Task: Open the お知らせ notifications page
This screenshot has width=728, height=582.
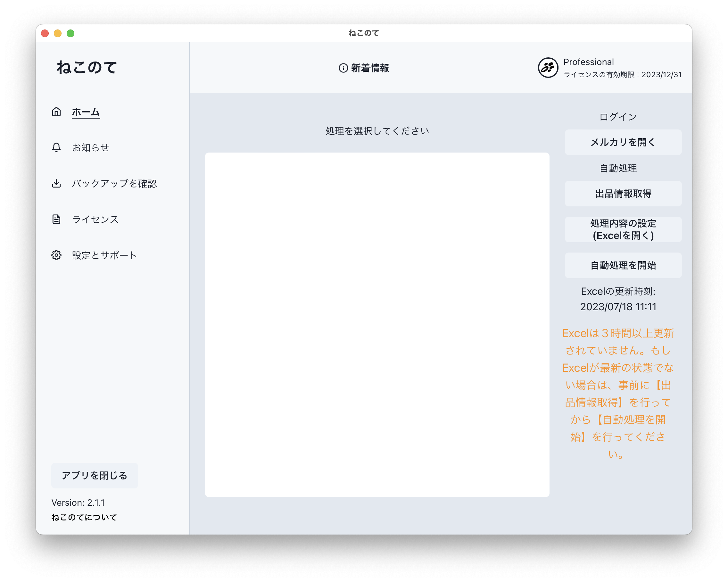Action: point(91,148)
